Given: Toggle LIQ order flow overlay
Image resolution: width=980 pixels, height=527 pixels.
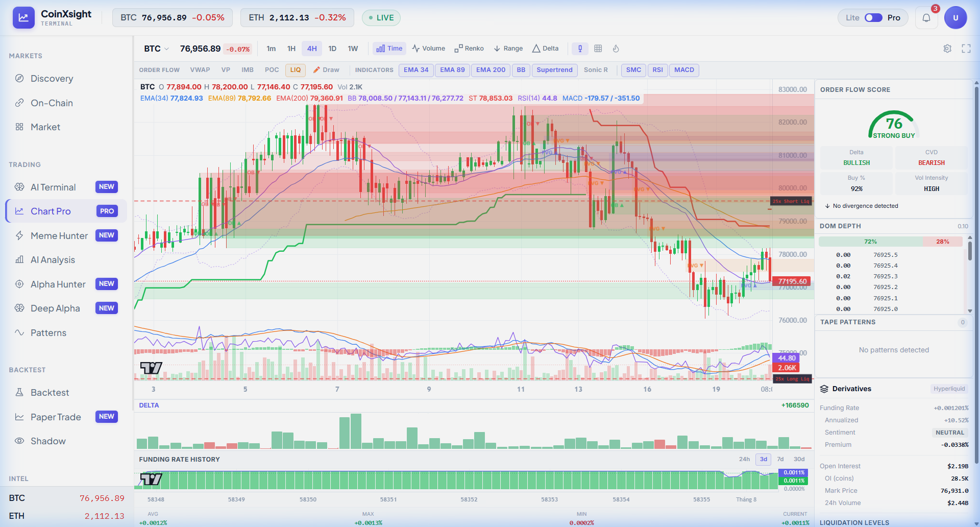Looking at the screenshot, I should 296,70.
